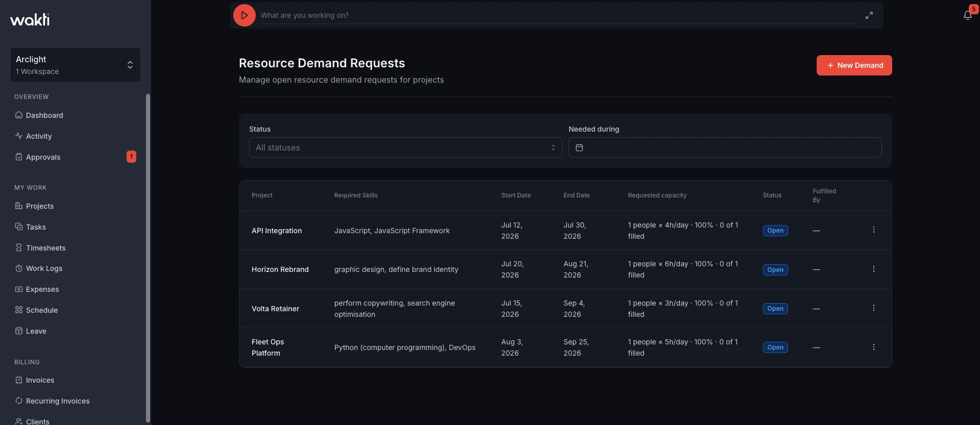This screenshot has width=980, height=425.
Task: Open row actions for API Integration
Action: (873, 230)
